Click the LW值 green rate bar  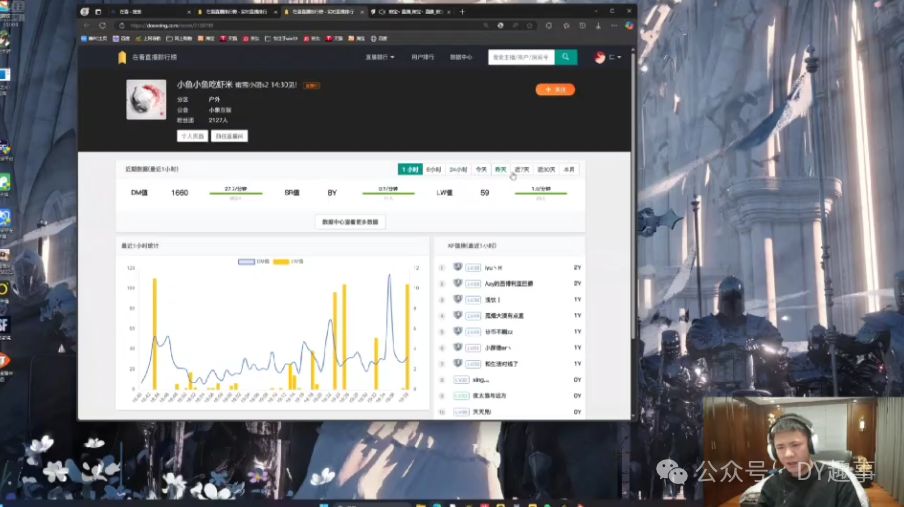[x=540, y=193]
